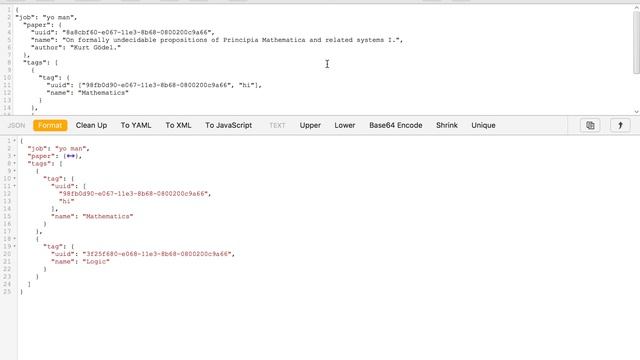Click the input pane scroll-down arrow
Image resolution: width=640 pixels, height=360 pixels.
coord(636,111)
